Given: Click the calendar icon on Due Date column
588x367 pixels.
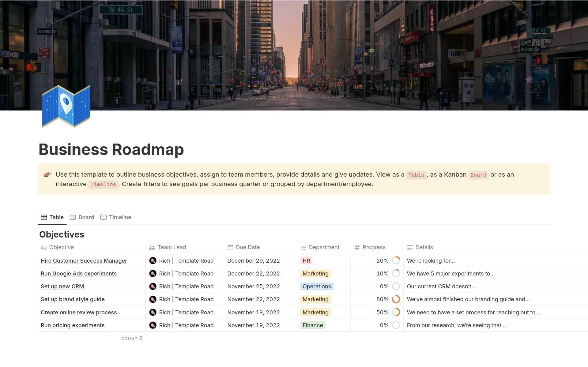Looking at the screenshot, I should (x=230, y=247).
